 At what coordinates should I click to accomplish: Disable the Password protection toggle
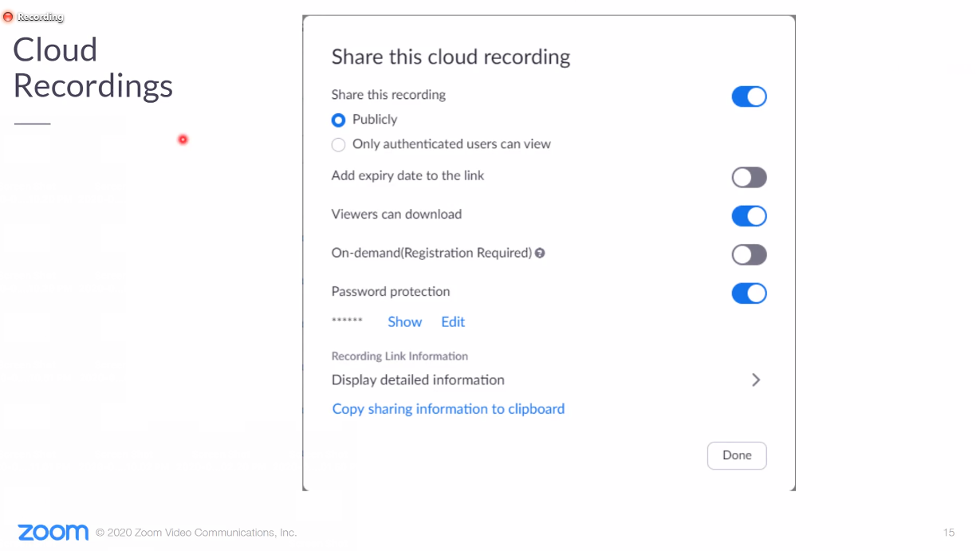[748, 293]
